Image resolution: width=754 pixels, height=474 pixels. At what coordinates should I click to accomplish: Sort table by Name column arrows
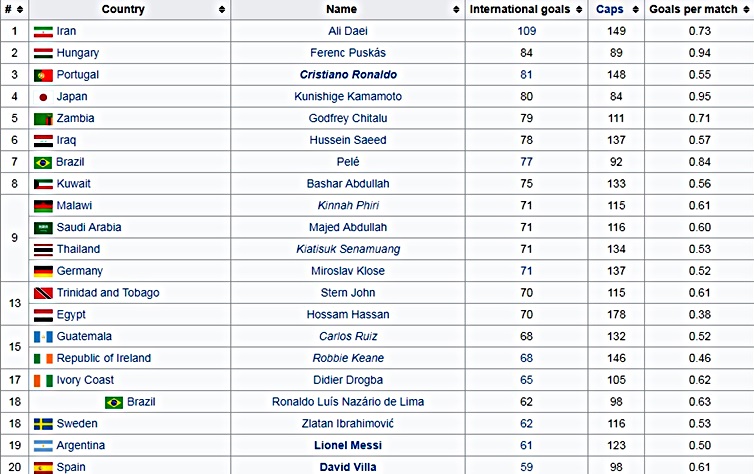tap(456, 10)
